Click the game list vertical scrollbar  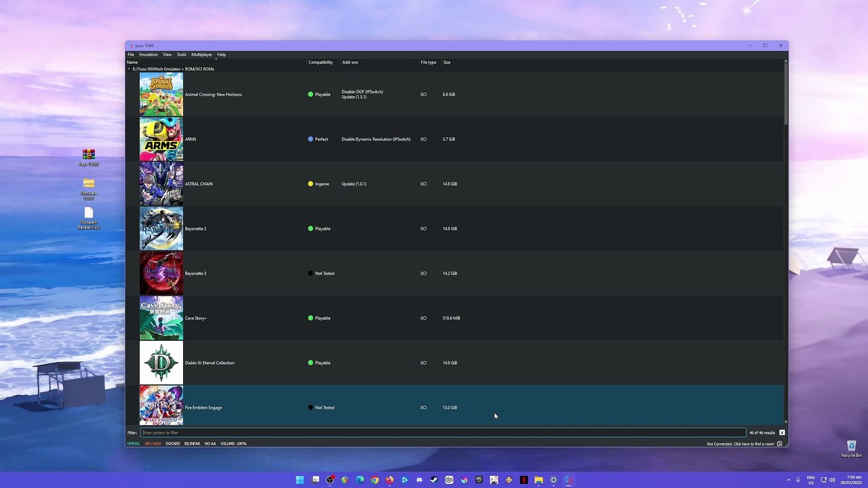click(x=785, y=94)
